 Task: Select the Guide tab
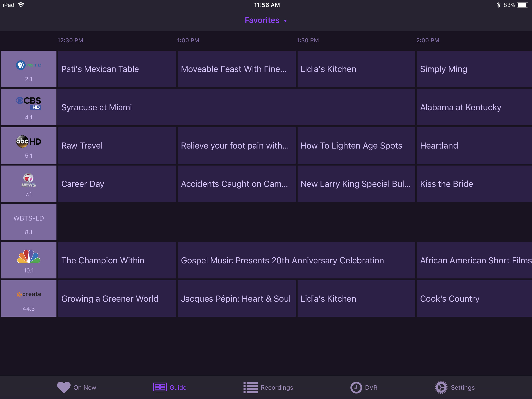click(x=170, y=387)
